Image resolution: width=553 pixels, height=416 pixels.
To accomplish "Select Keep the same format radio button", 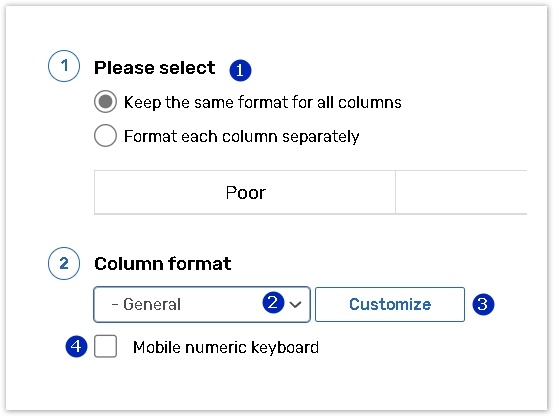I will [105, 102].
